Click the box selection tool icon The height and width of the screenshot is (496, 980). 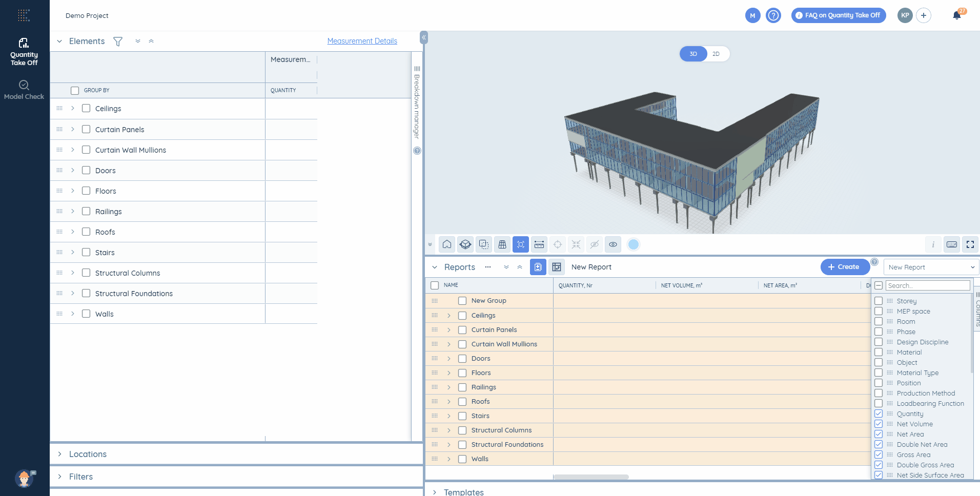pyautogui.click(x=484, y=244)
